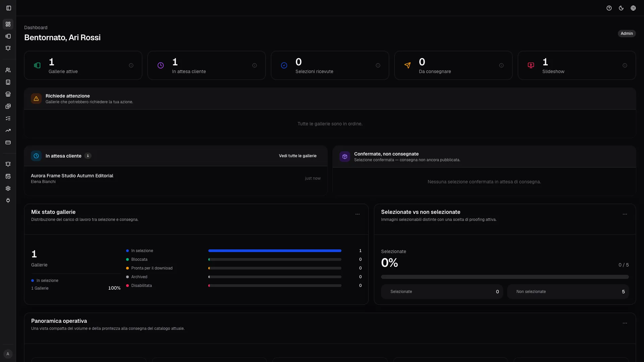Click the Selezionate 0% progress bar

pyautogui.click(x=505, y=277)
